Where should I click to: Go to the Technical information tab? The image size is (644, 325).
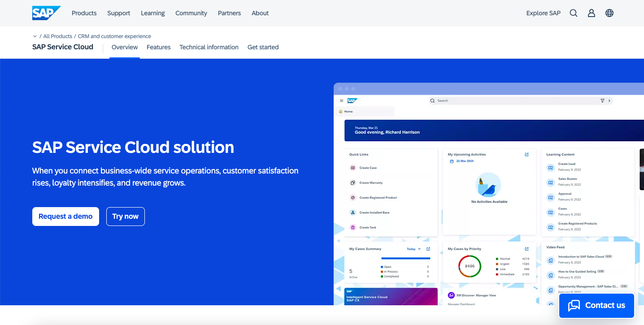coord(209,47)
